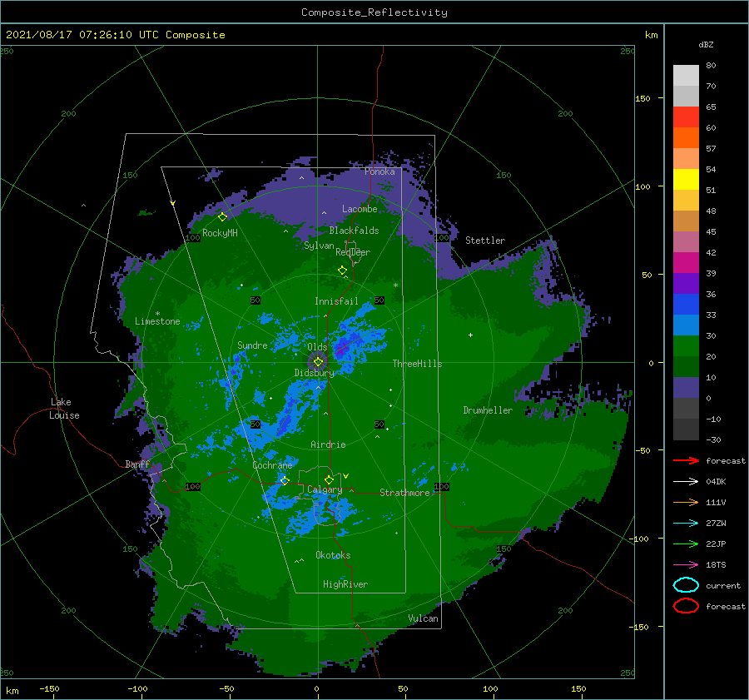Click the Drumheller city label

tap(488, 410)
